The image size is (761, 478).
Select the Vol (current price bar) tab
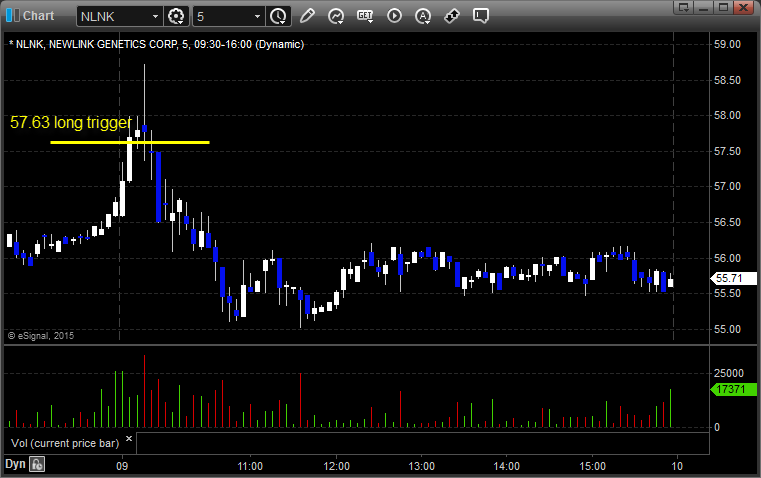point(62,441)
